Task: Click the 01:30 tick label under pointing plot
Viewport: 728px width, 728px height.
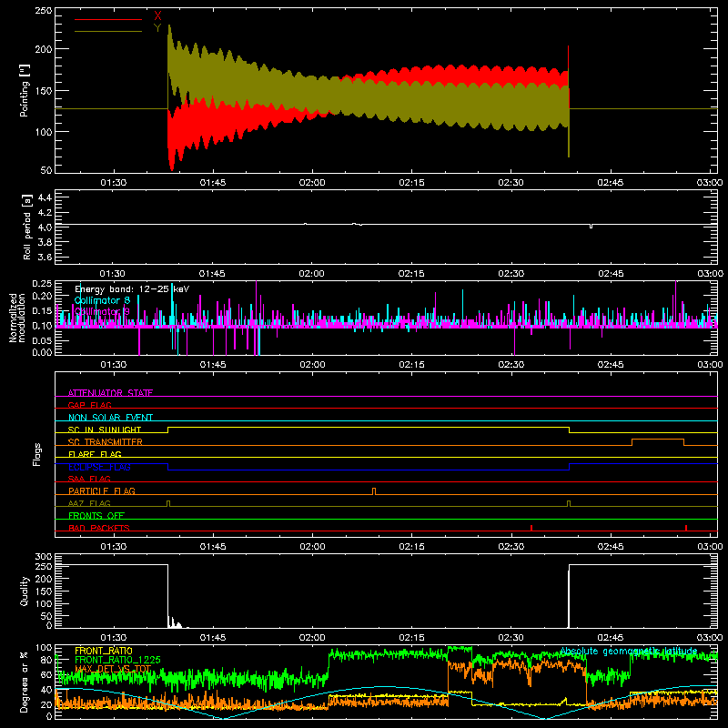Action: tap(113, 183)
